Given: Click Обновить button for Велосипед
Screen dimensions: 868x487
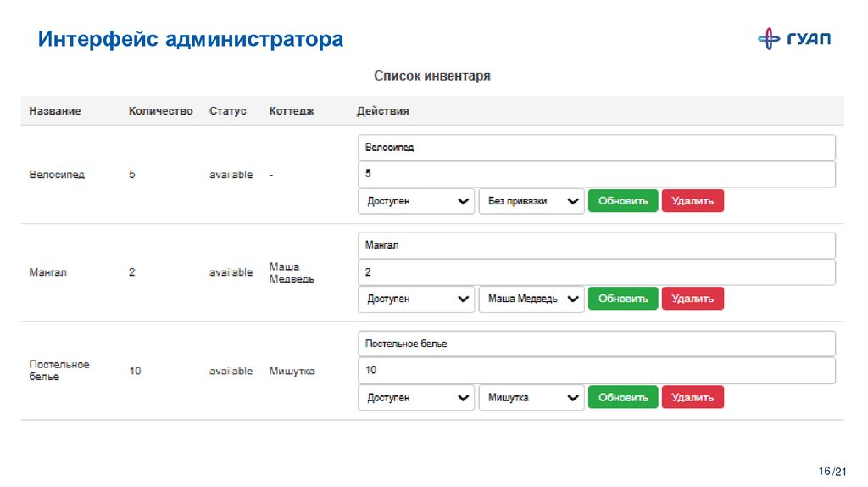Looking at the screenshot, I should point(623,201).
